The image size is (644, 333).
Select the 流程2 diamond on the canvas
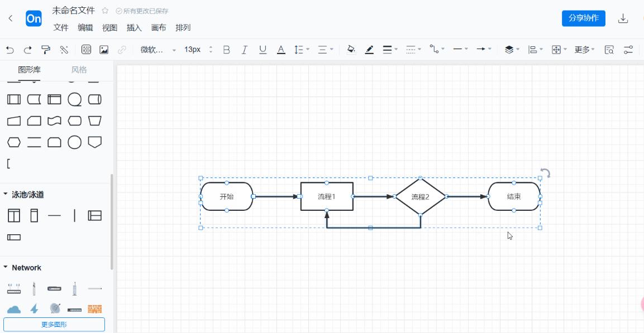(x=420, y=196)
